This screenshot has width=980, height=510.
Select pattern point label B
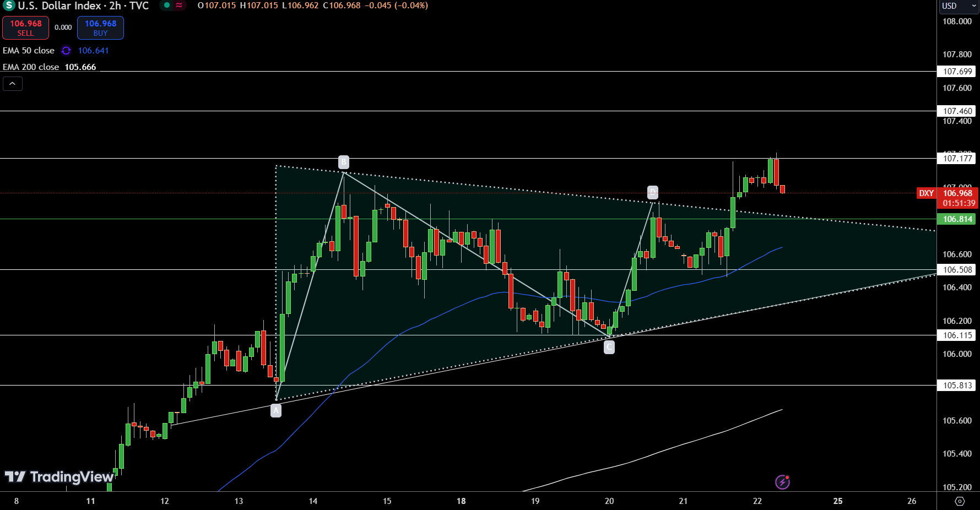344,162
